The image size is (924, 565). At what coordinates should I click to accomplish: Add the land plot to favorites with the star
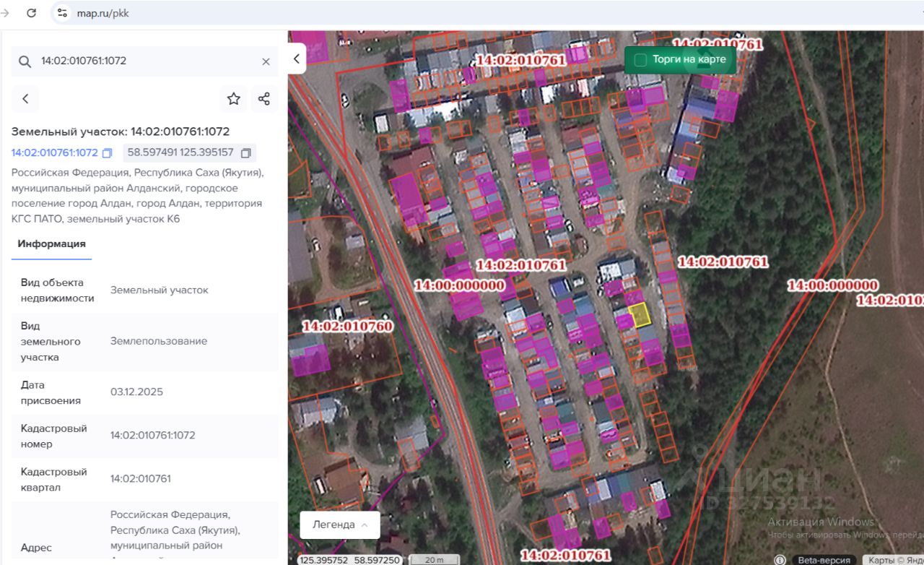[234, 99]
